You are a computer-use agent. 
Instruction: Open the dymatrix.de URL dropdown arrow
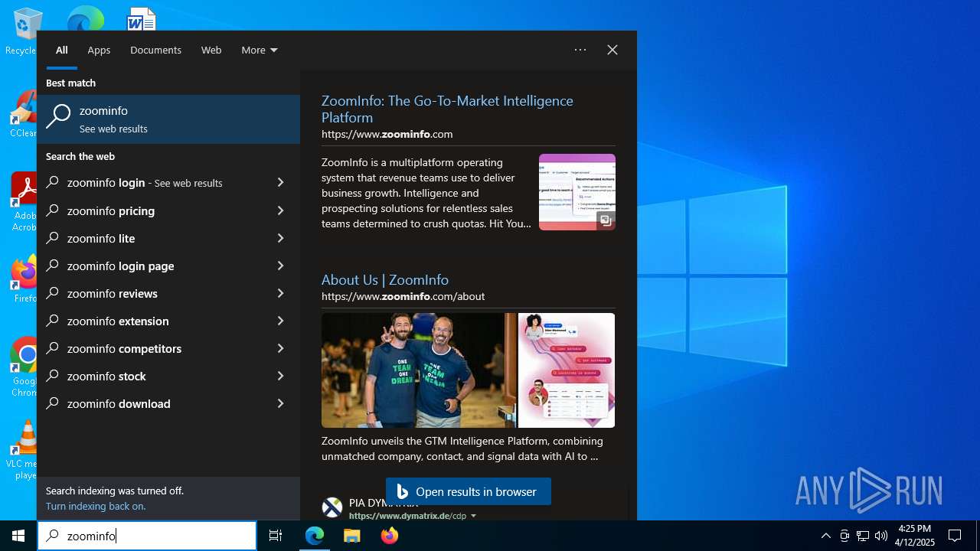point(473,516)
